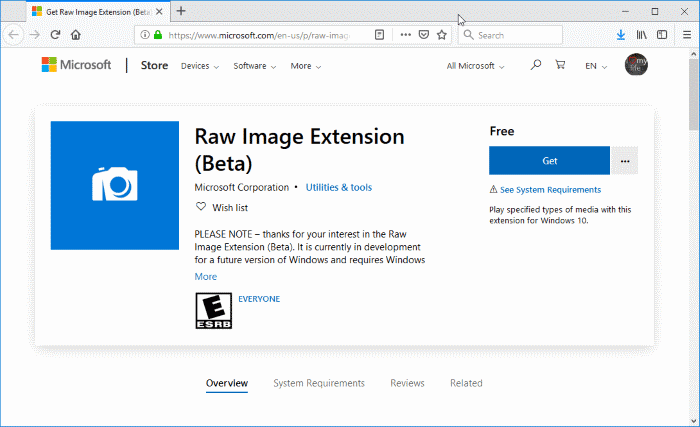700x427 pixels.
Task: Click the Microsoft logo
Action: click(76, 65)
